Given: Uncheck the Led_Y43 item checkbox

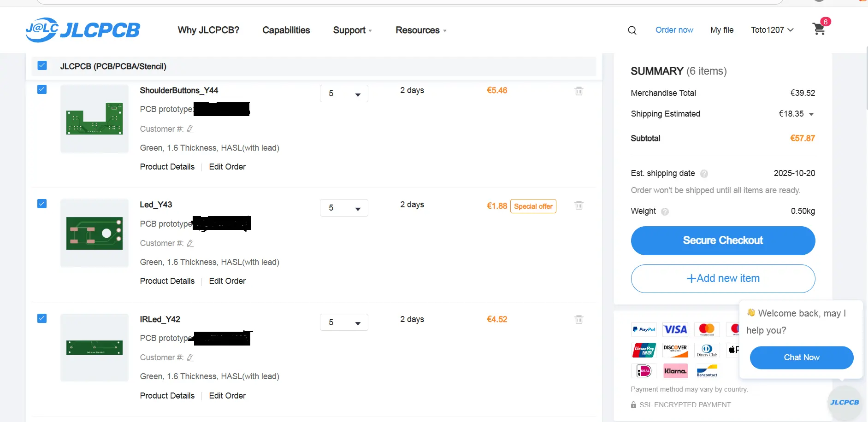Looking at the screenshot, I should click(42, 204).
